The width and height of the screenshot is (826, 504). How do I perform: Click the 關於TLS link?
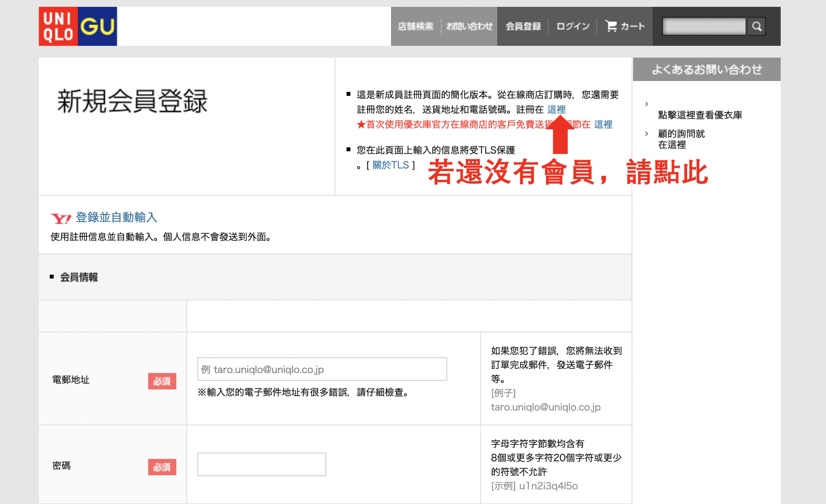point(391,165)
